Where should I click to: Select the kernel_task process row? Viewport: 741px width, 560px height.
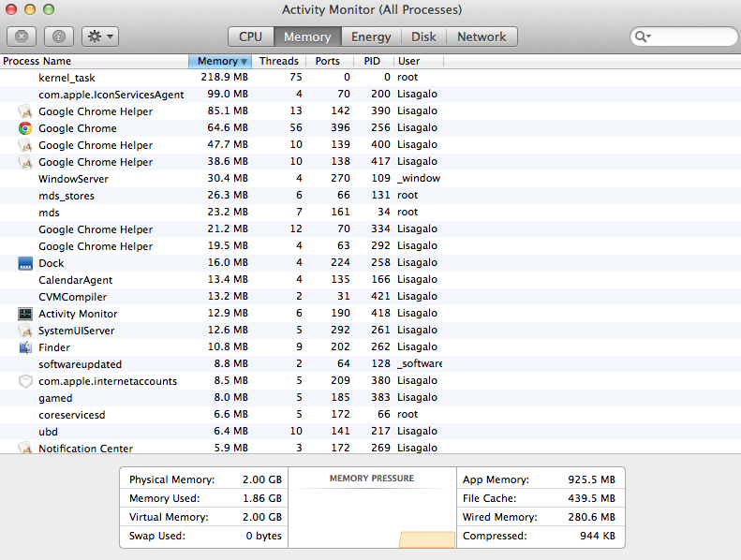[371, 78]
